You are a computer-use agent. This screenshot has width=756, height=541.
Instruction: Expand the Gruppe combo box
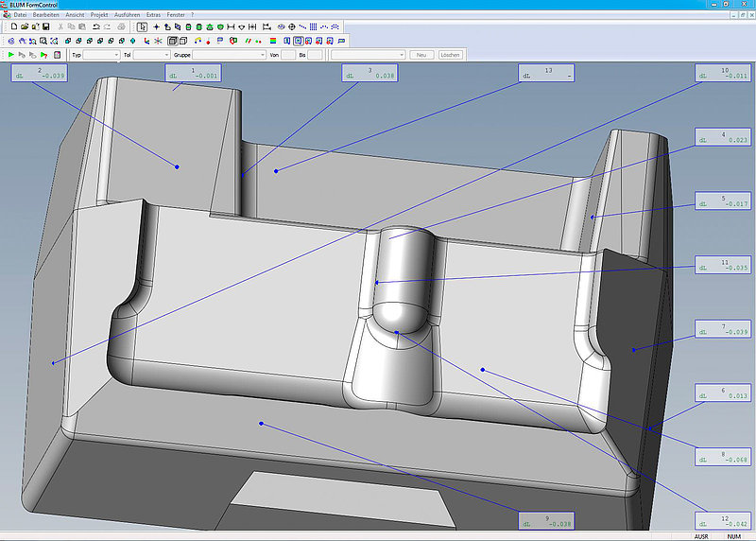click(229, 55)
